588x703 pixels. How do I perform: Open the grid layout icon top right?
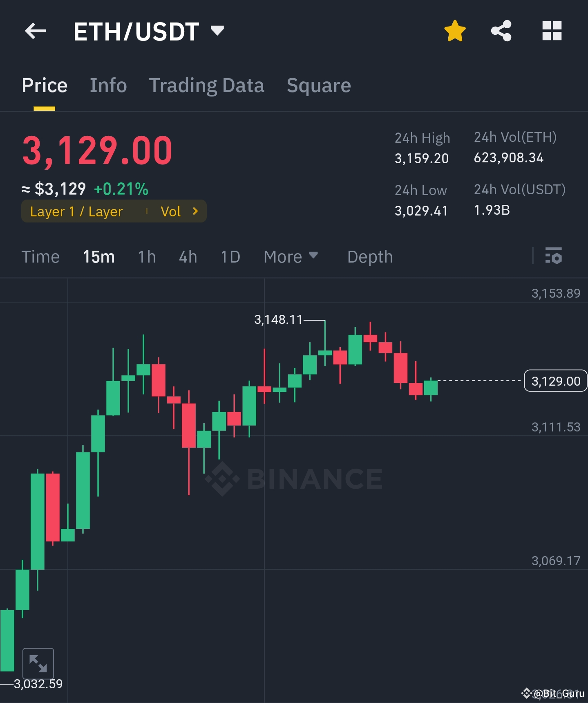point(551,30)
